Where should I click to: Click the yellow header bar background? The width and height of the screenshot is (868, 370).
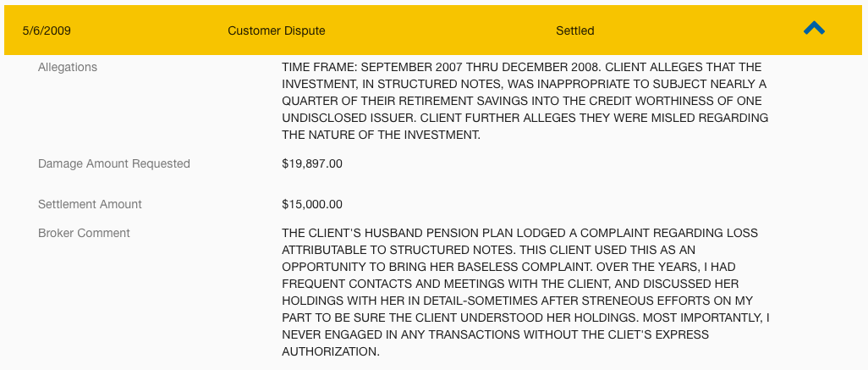click(x=433, y=30)
